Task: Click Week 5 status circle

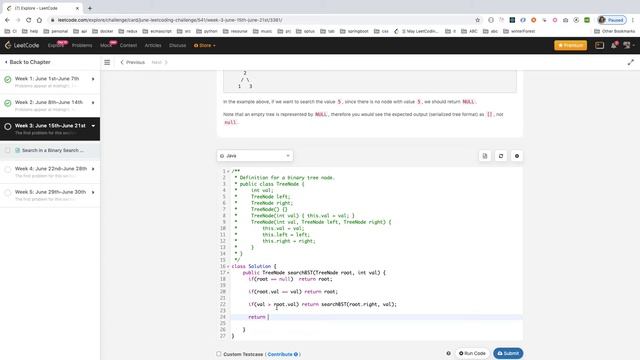Action: point(8,193)
